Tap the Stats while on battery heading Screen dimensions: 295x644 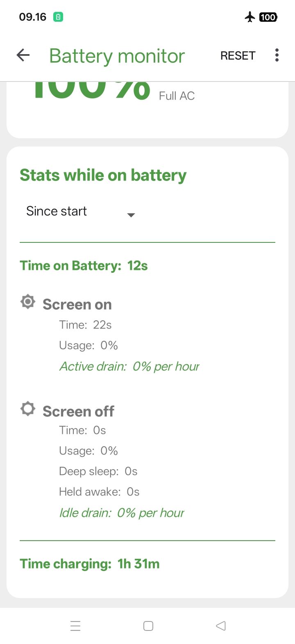(103, 175)
